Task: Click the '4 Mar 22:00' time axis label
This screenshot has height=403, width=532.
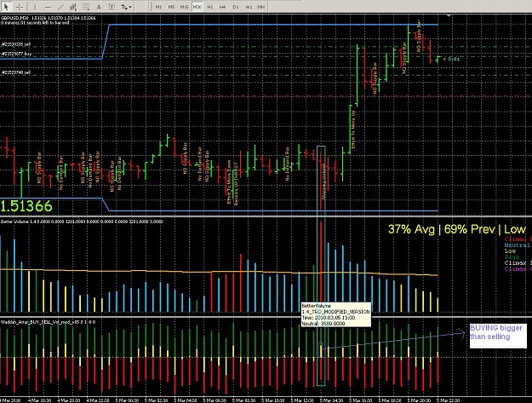Action: coord(98,400)
